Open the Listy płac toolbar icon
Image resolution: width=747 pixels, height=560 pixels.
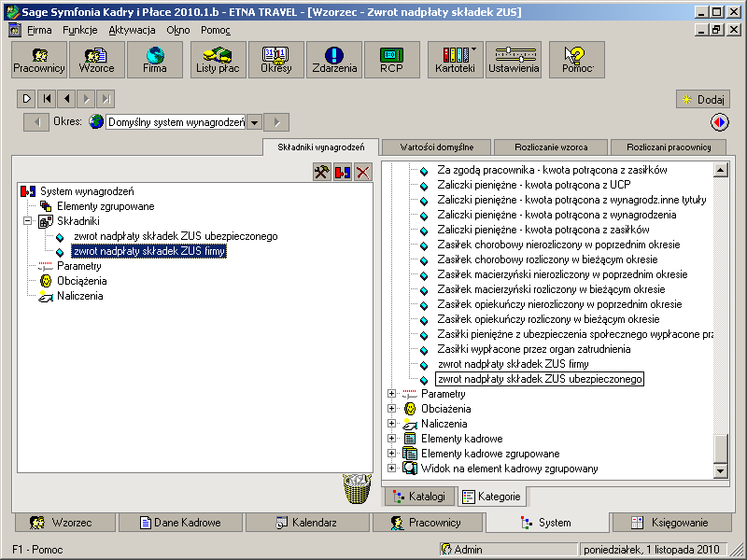pos(218,60)
